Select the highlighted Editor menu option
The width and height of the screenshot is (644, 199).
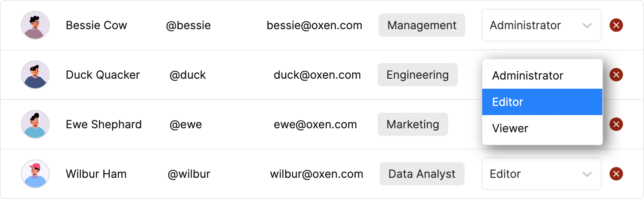[542, 102]
